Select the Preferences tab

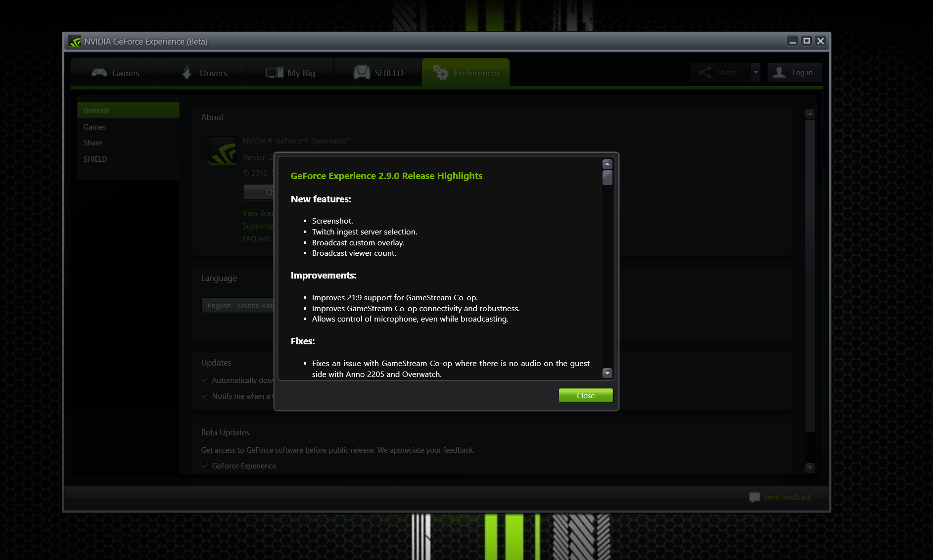466,73
